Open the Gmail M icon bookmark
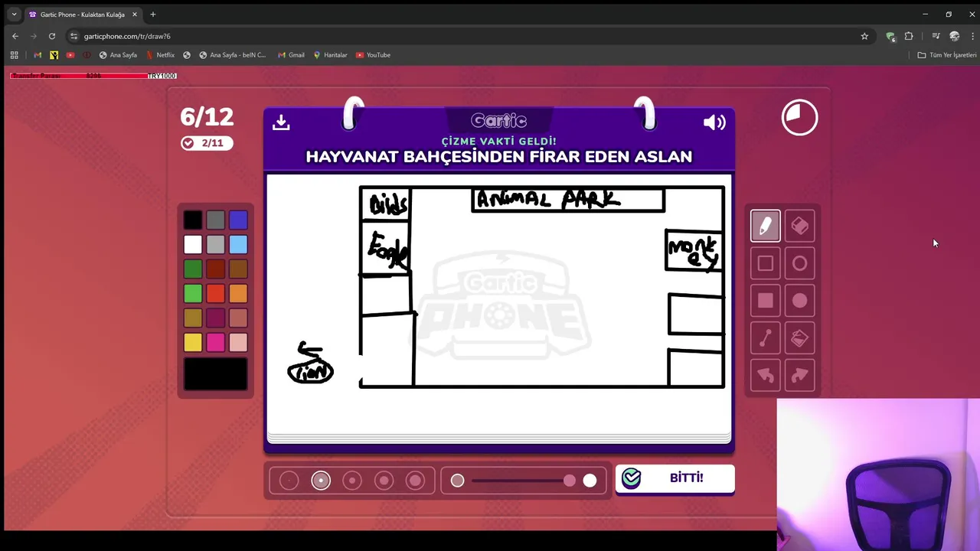The width and height of the screenshot is (980, 551). pos(38,55)
